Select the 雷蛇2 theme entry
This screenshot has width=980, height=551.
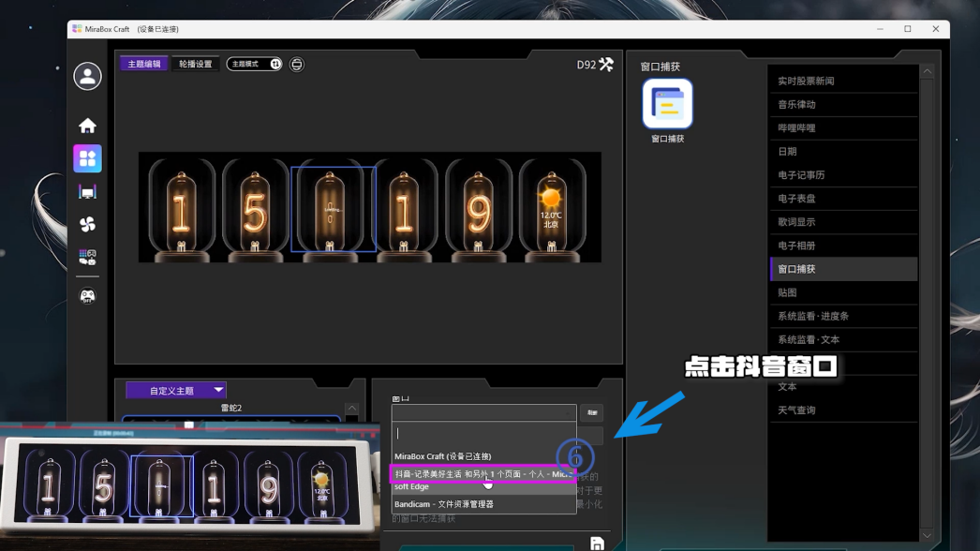click(231, 408)
